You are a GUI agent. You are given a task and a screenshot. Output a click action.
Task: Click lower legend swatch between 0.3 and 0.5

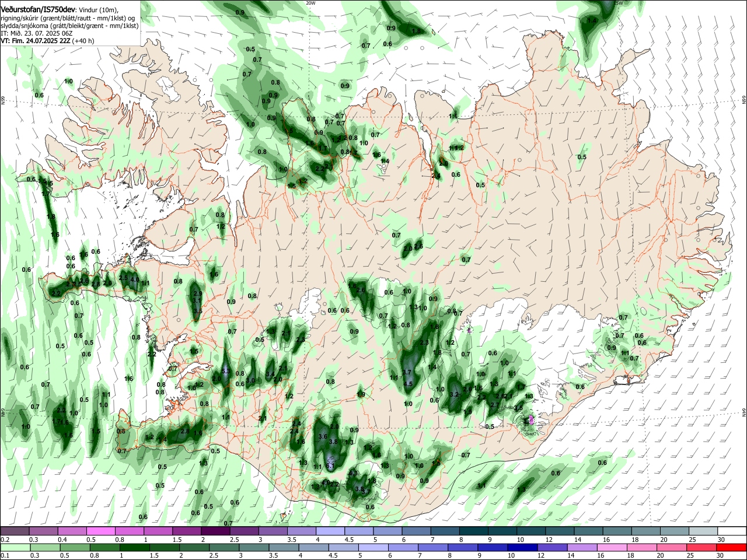click(44, 548)
